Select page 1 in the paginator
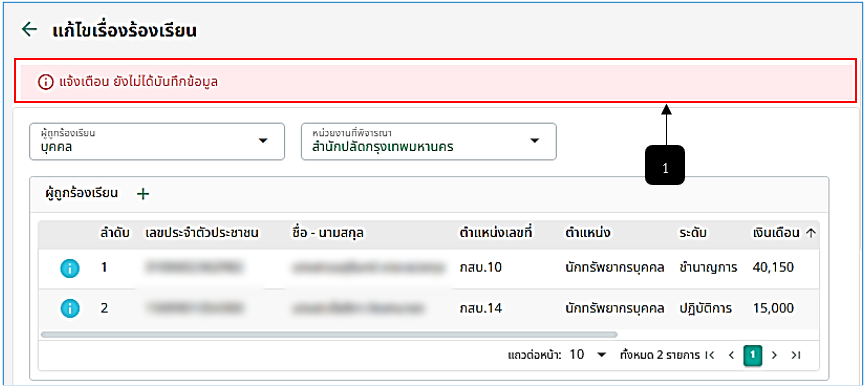This screenshot has height=386, width=864. [752, 355]
